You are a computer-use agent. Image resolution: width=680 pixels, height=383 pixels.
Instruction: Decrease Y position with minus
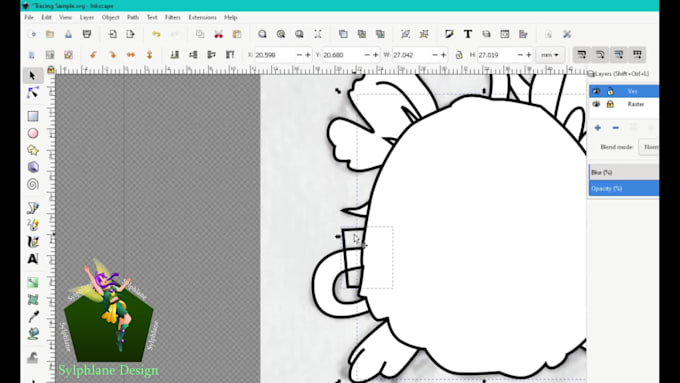[367, 55]
